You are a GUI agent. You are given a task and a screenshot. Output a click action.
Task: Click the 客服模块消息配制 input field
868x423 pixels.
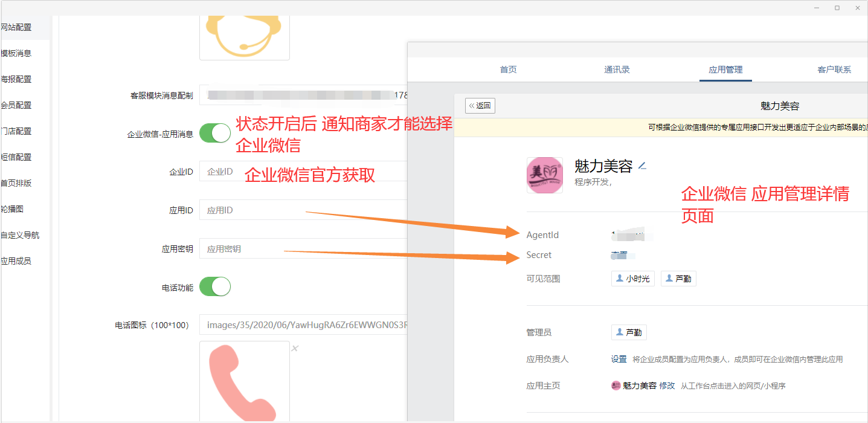pyautogui.click(x=303, y=95)
